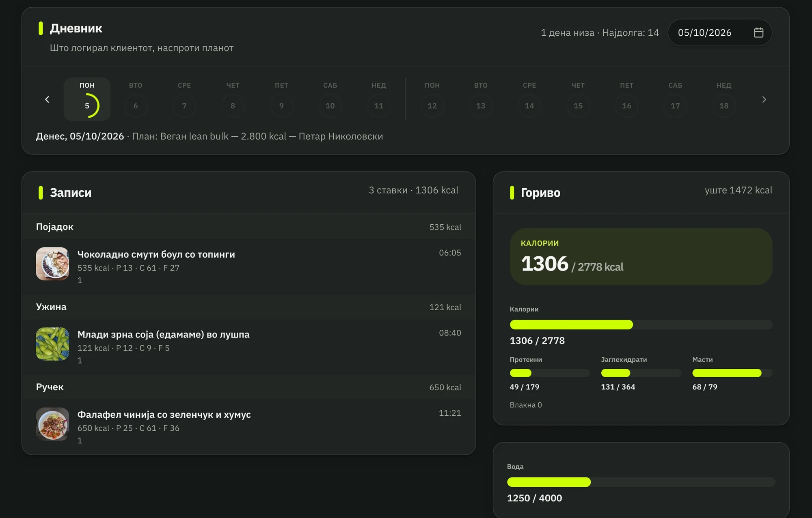The height and width of the screenshot is (518, 812).
Task: Open entry Фалафел чинија со зеленчук и хумус
Action: coord(248,426)
